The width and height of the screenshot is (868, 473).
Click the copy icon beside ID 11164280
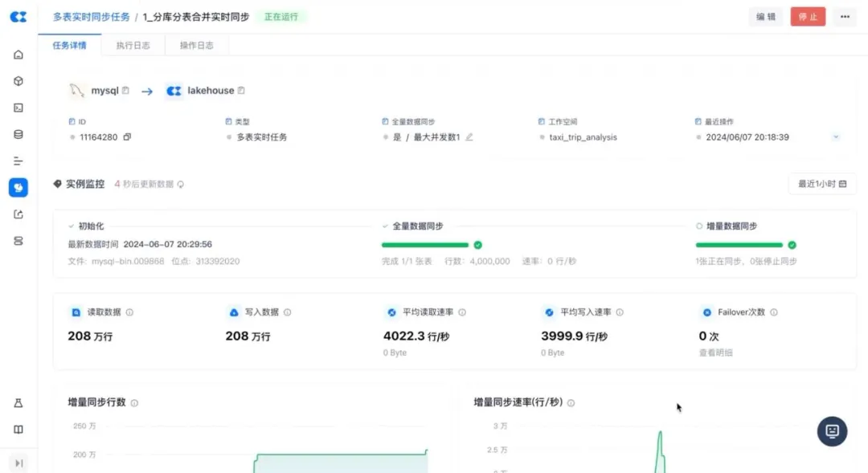point(127,137)
